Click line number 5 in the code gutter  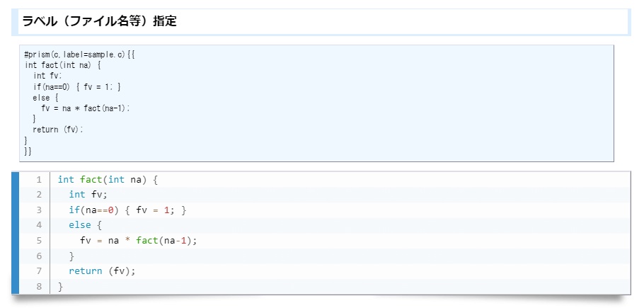coord(39,241)
